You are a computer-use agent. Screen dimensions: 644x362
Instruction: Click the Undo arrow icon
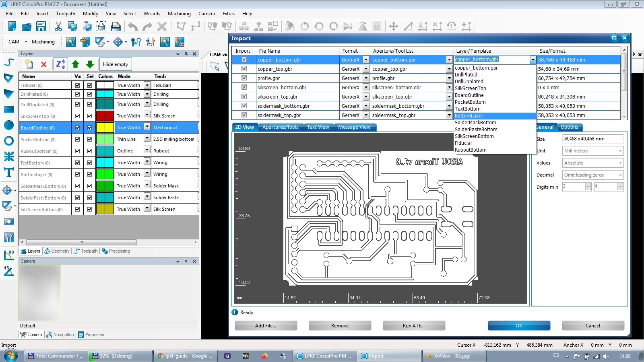(133, 27)
